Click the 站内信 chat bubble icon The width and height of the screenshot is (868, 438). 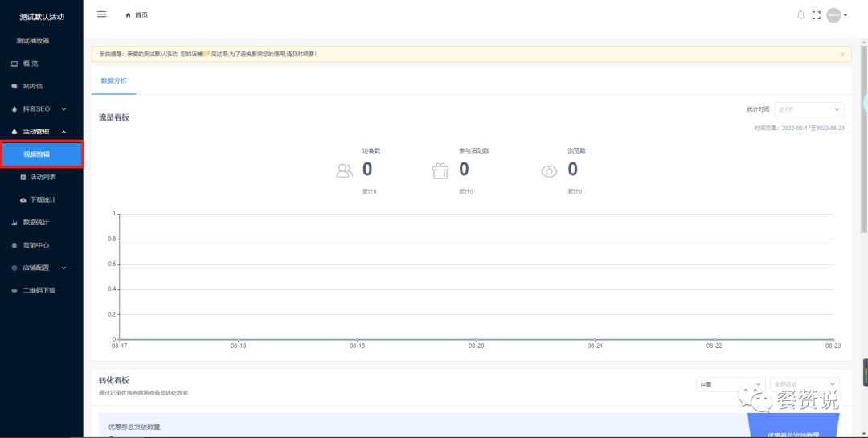(x=14, y=86)
